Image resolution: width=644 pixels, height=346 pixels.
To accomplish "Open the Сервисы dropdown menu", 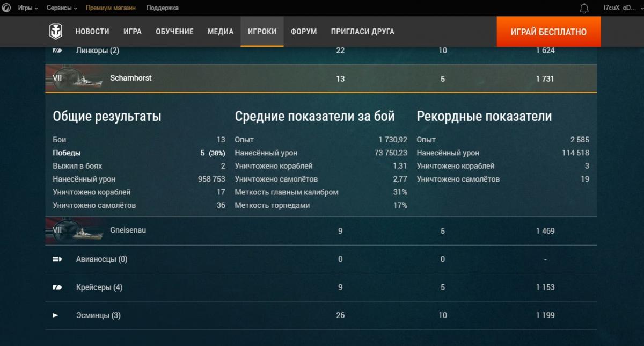I will point(62,8).
